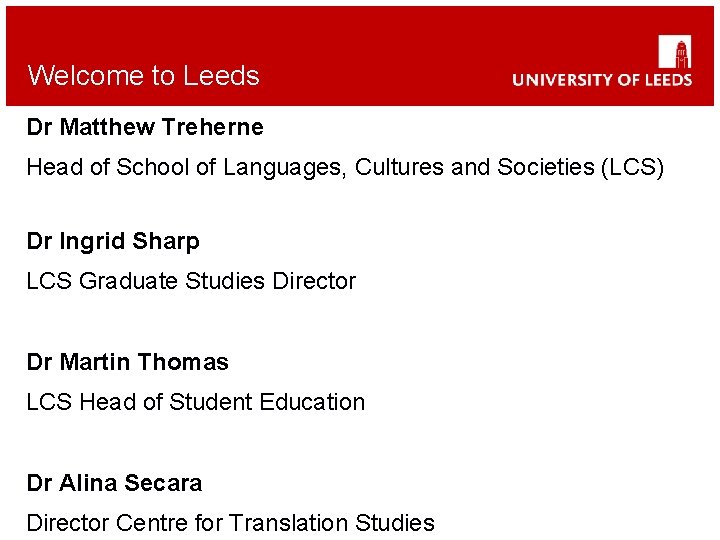
Task: Click the University of Leeds tower icon
Action: (x=675, y=51)
